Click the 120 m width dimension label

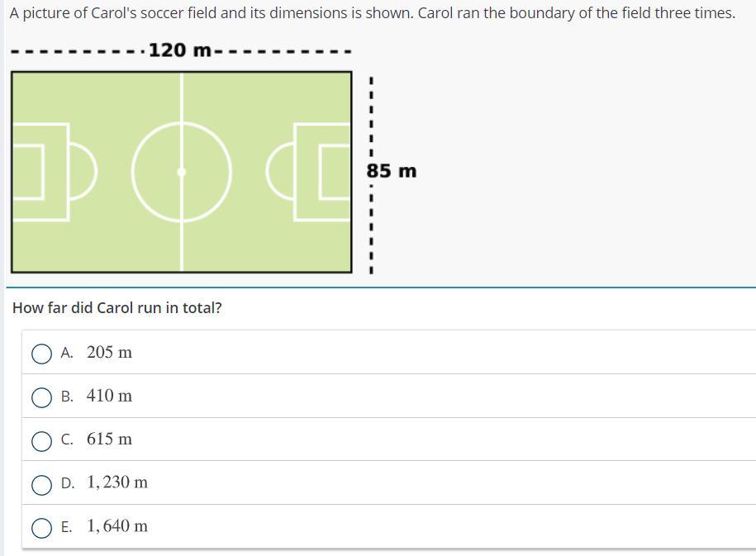(x=180, y=50)
